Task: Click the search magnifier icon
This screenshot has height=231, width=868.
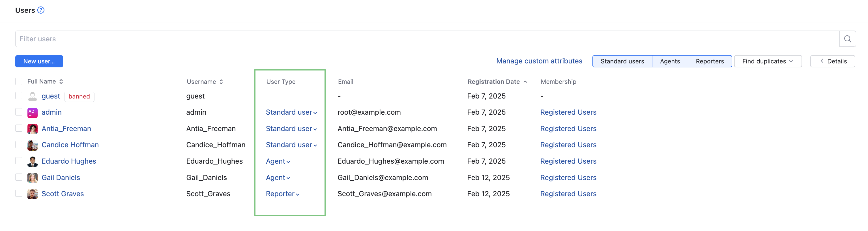Action: (x=847, y=39)
